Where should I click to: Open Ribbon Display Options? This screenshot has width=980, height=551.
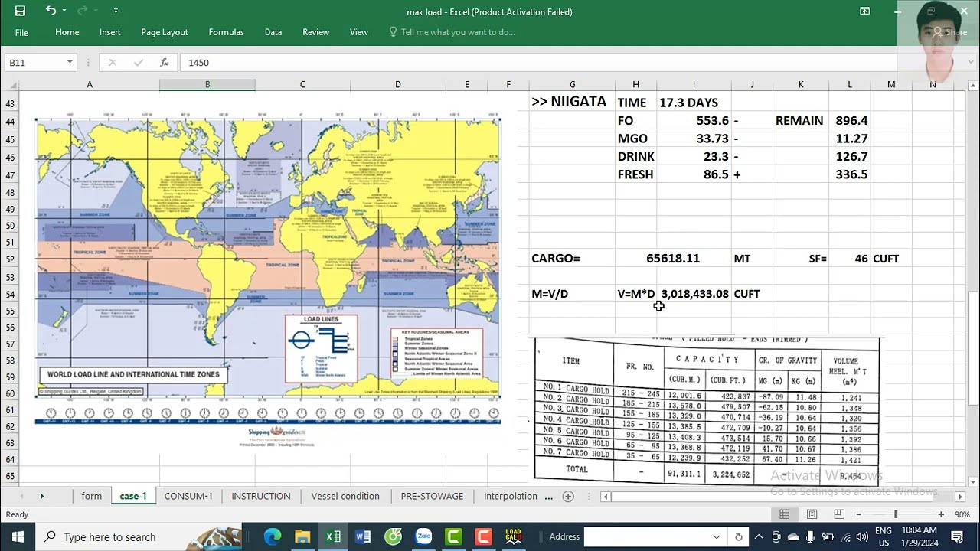[864, 11]
